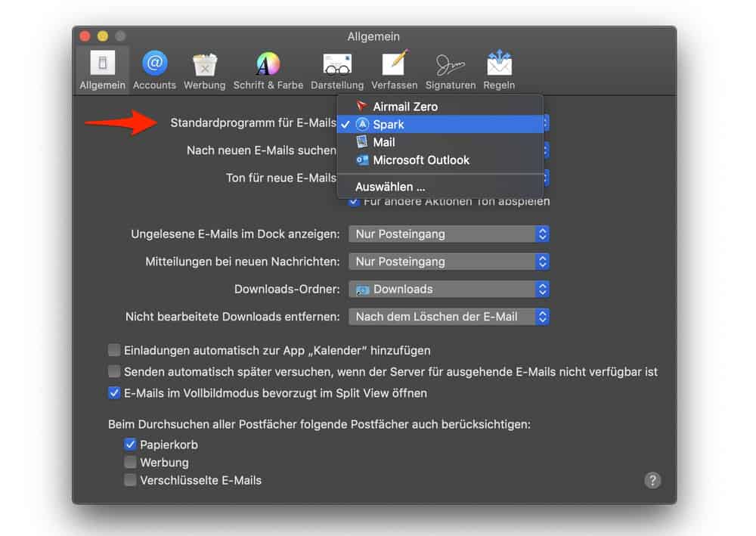Expand Ungelesene E-Mails im Dock dropdown
The height and width of the screenshot is (536, 756).
448,234
